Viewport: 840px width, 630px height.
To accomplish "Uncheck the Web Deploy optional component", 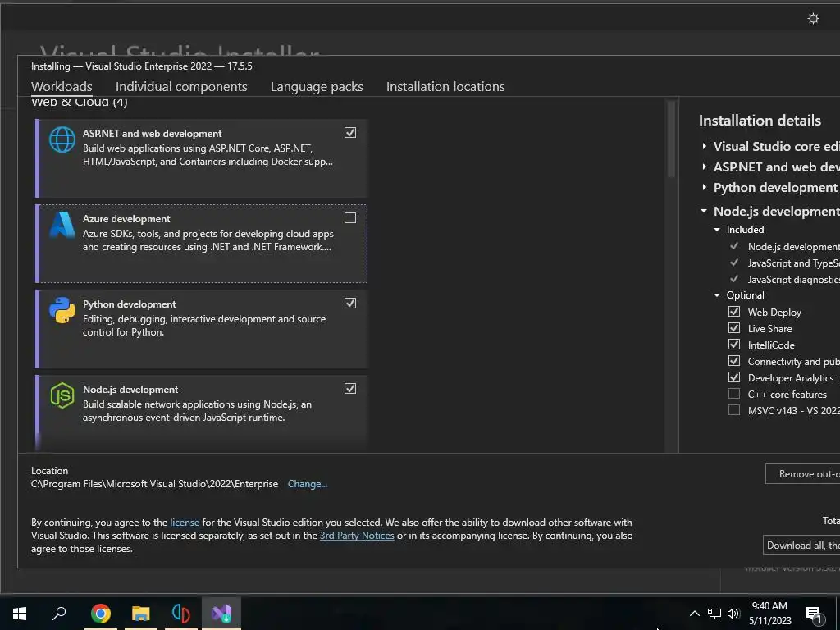I will (x=734, y=312).
